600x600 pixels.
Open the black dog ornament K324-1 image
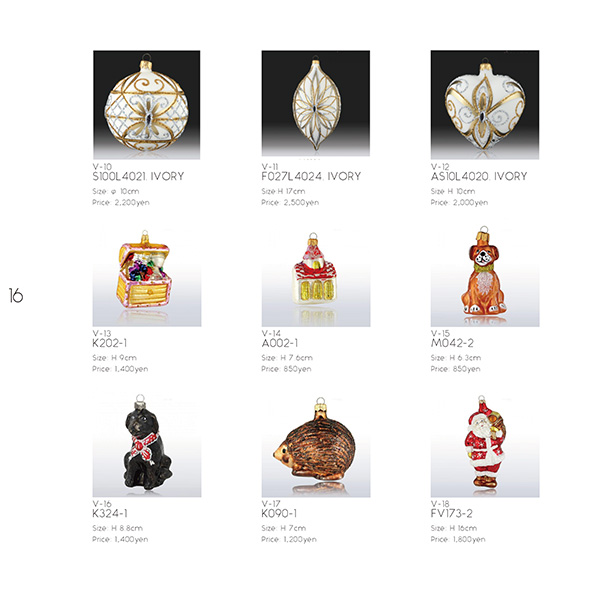coord(147,445)
